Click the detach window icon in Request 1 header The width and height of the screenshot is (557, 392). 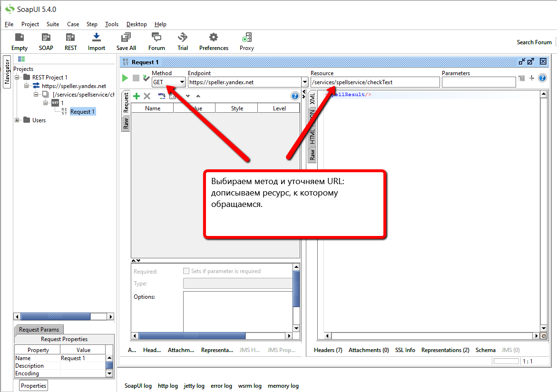coord(531,61)
